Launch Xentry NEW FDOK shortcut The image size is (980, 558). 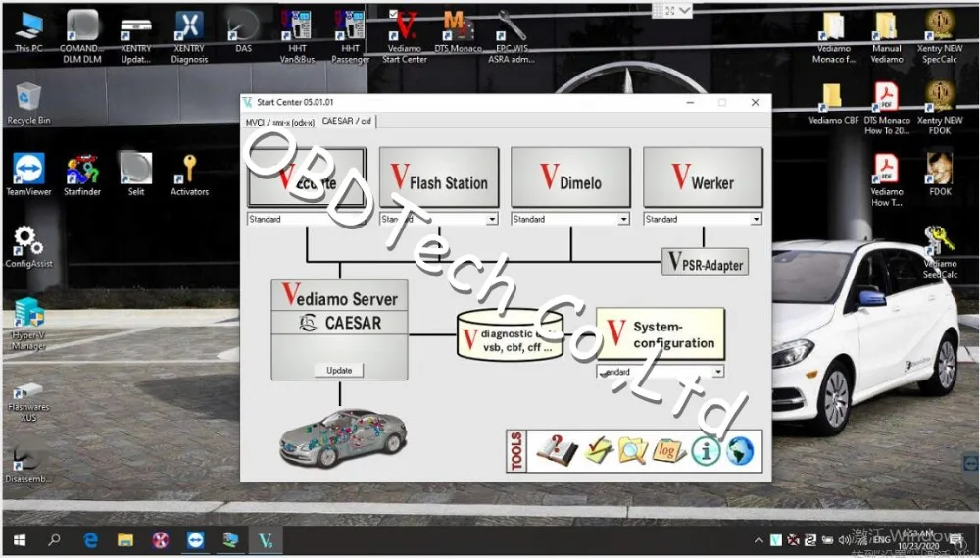tap(940, 108)
